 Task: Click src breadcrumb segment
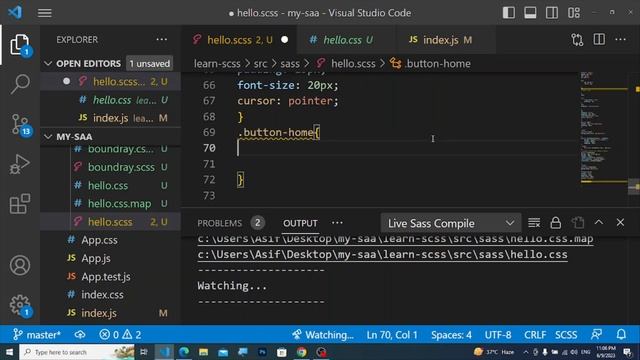(x=260, y=64)
